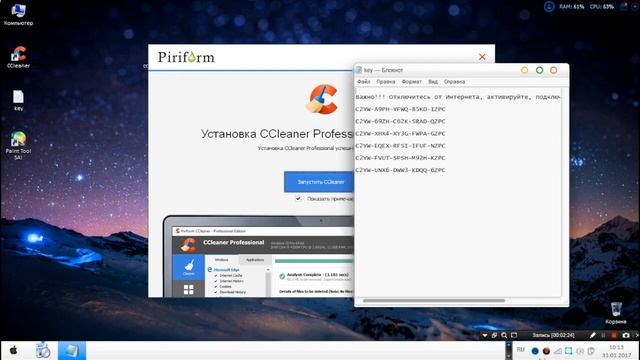The height and width of the screenshot is (360, 640).
Task: Open the Формат menu in Notepad
Action: pos(411,82)
